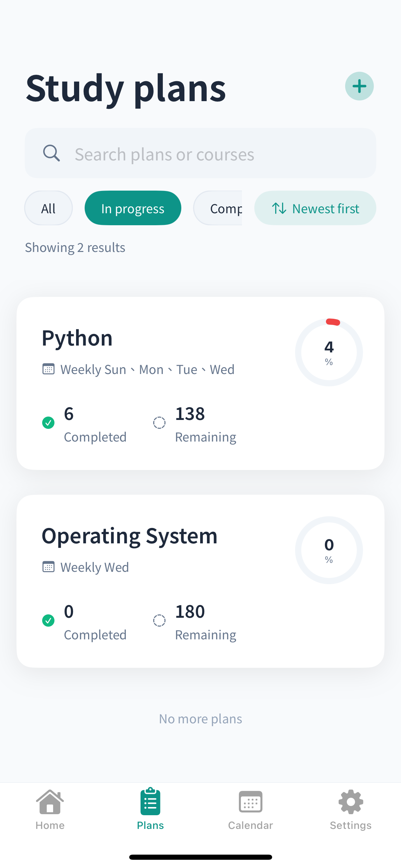Click the search magnifier icon
401x868 pixels.
[51, 153]
